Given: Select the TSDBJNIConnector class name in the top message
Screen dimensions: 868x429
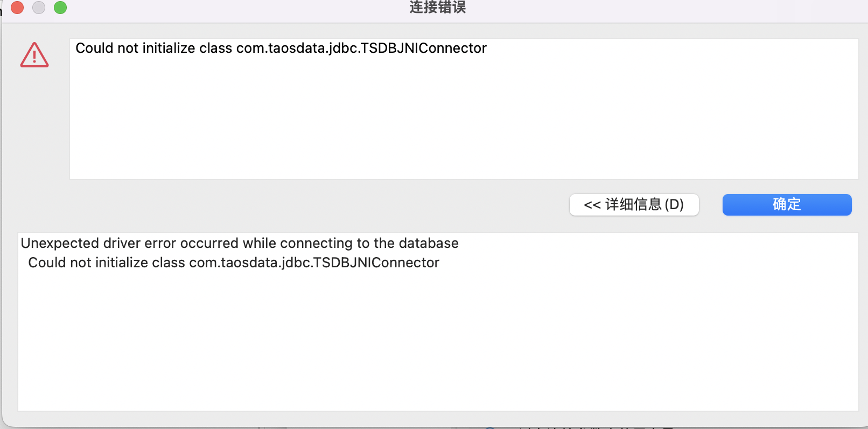Looking at the screenshot, I should pos(361,48).
